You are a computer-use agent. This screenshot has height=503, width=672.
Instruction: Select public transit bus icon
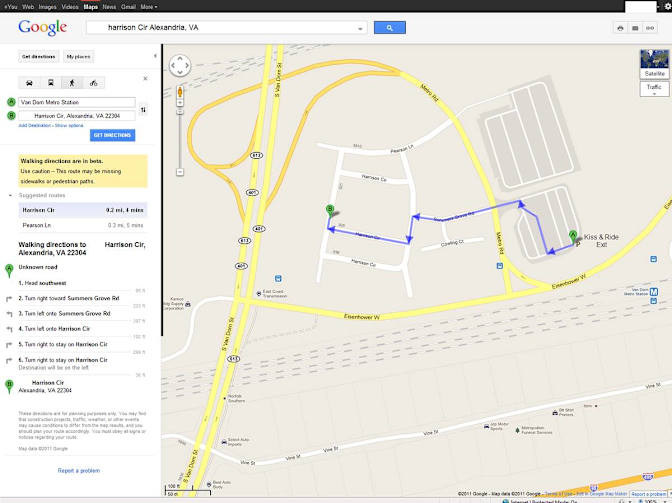point(51,83)
